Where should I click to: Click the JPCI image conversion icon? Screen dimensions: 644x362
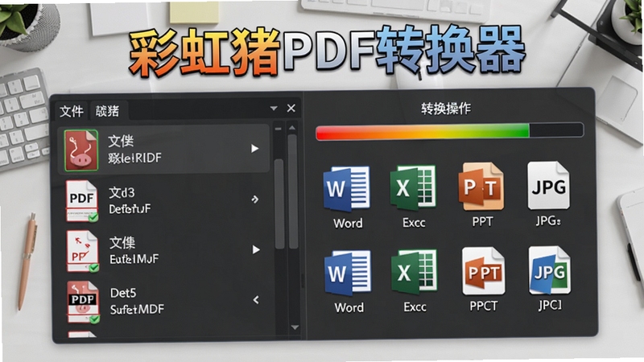pos(550,270)
